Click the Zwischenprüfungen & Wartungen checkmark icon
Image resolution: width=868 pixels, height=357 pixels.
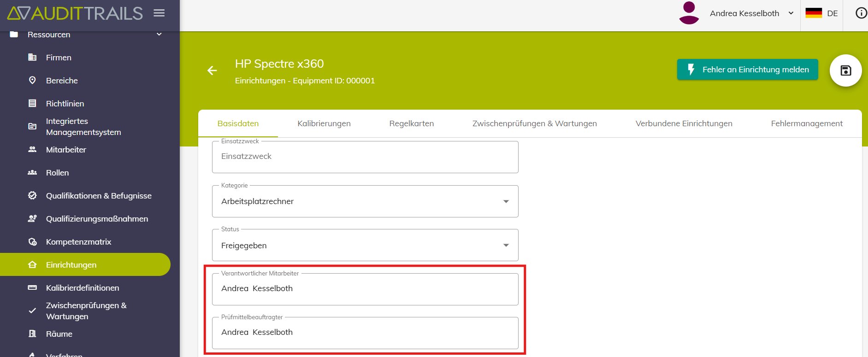(32, 310)
